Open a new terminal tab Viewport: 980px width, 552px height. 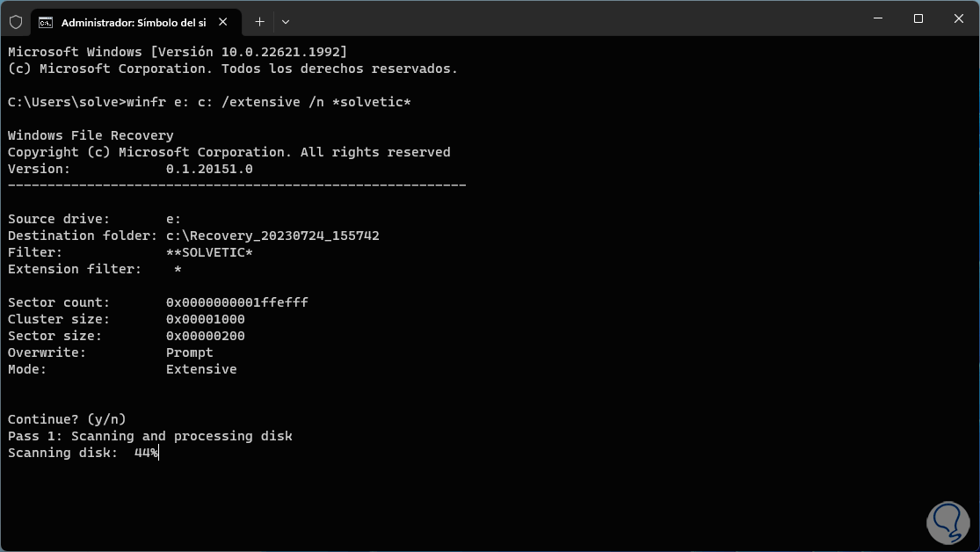click(x=259, y=21)
